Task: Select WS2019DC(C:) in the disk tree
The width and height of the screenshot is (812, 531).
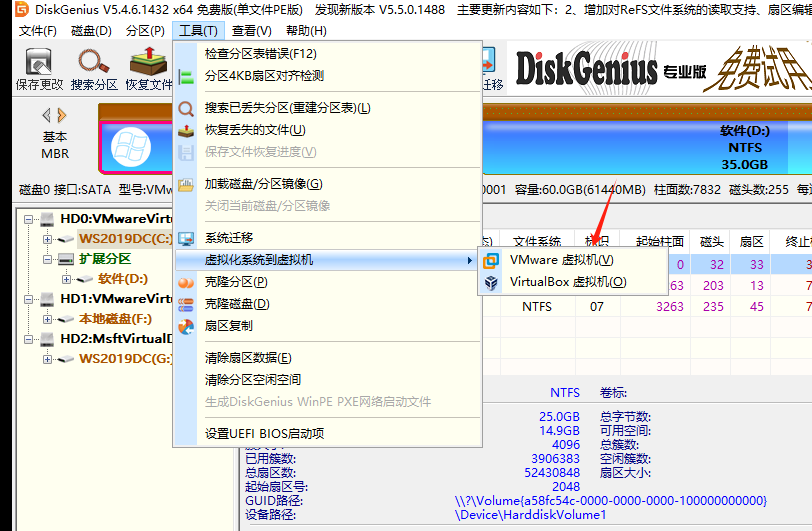Action: [126, 239]
